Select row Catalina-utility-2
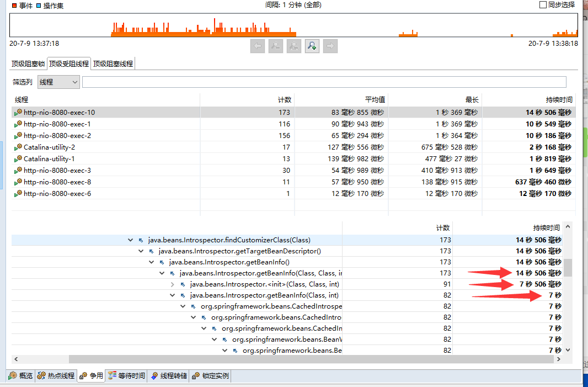Viewport: 588px width, 387px height. [293, 147]
